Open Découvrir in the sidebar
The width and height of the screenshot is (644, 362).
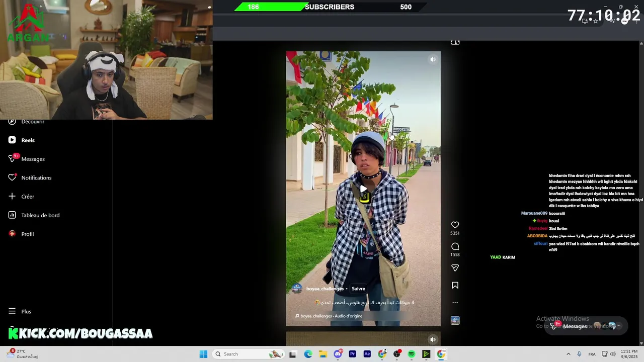pyautogui.click(x=33, y=122)
